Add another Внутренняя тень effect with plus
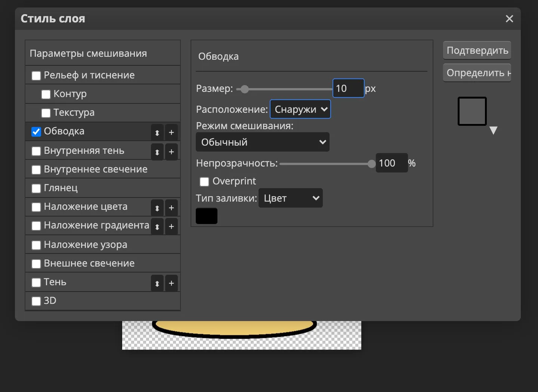This screenshot has height=392, width=538. pos(171,152)
